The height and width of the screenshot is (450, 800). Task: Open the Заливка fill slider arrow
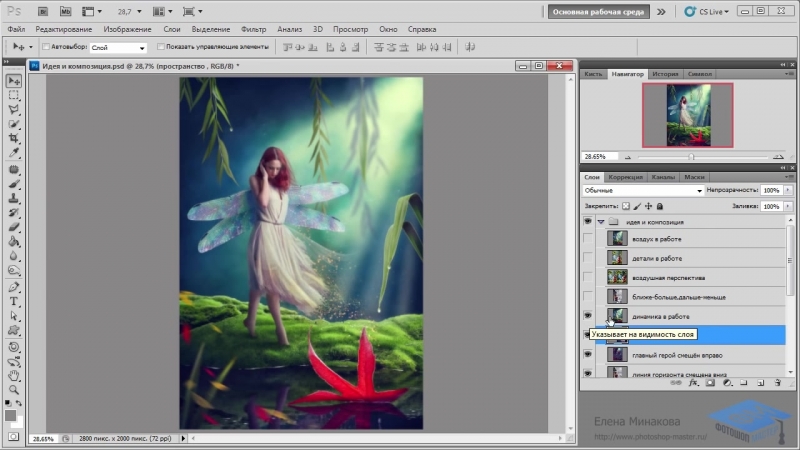tap(788, 206)
